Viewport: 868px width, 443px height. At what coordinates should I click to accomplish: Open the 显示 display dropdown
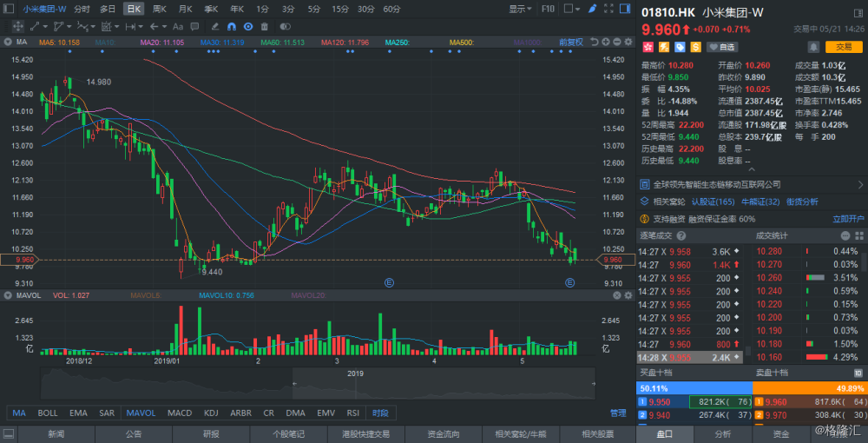(520, 9)
